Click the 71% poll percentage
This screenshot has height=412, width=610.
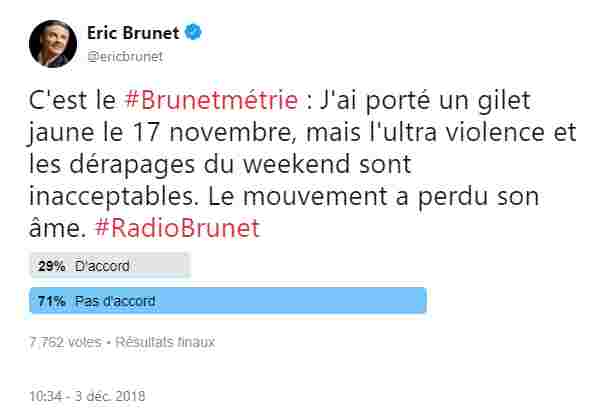click(51, 300)
